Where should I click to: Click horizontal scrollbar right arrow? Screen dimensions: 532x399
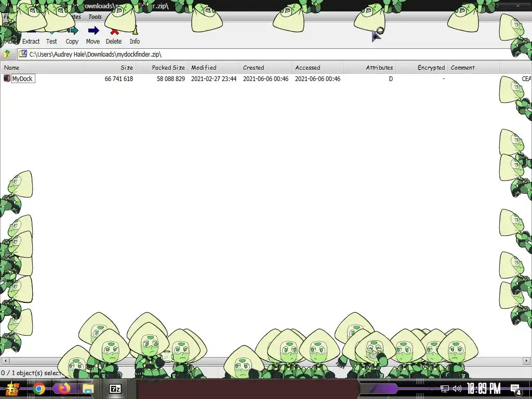click(x=527, y=361)
